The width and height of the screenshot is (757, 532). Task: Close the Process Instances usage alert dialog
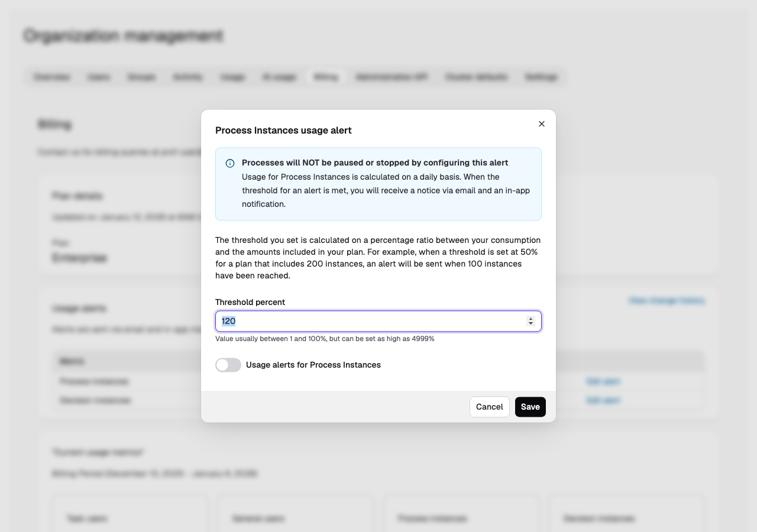[x=542, y=124]
